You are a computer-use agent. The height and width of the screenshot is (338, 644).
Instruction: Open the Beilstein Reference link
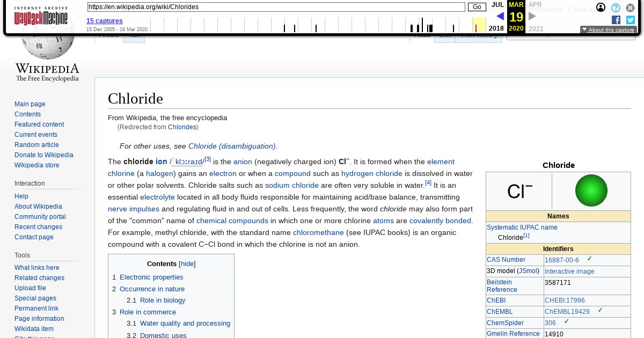tap(502, 286)
